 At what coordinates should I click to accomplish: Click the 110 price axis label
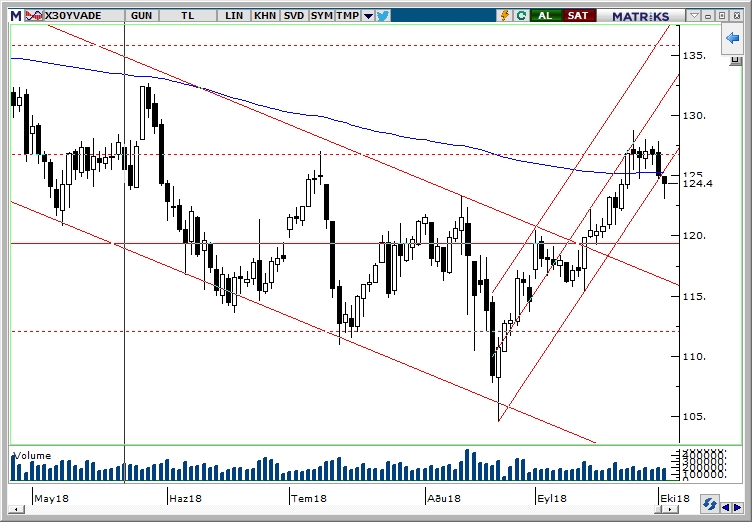click(694, 356)
